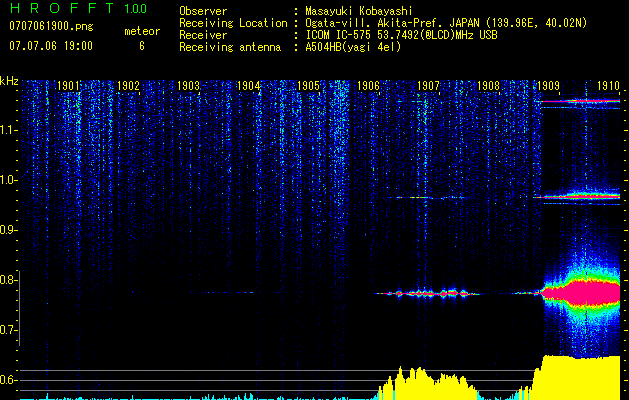Click the yellow signal-level hump under 1907

427,383
